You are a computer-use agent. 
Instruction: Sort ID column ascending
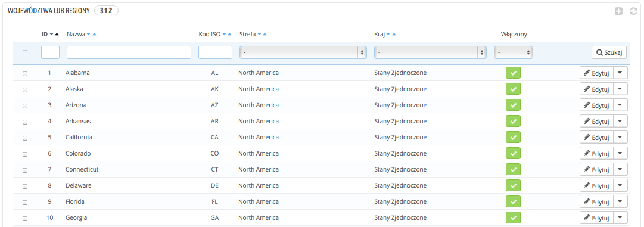coord(57,35)
